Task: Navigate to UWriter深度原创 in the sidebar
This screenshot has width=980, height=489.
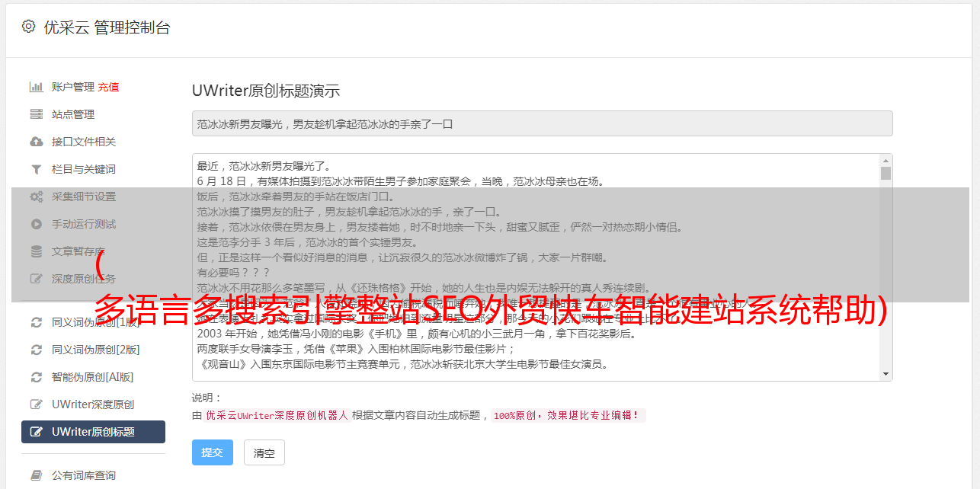Action: click(x=93, y=404)
